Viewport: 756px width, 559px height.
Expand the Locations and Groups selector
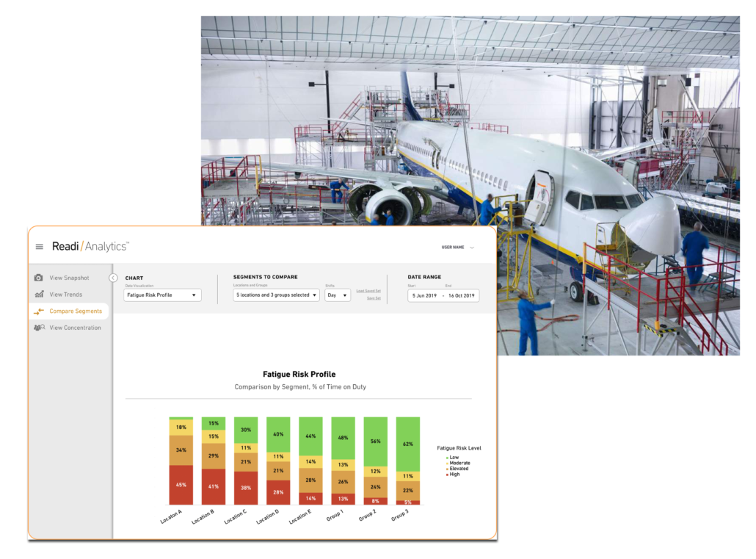[276, 295]
